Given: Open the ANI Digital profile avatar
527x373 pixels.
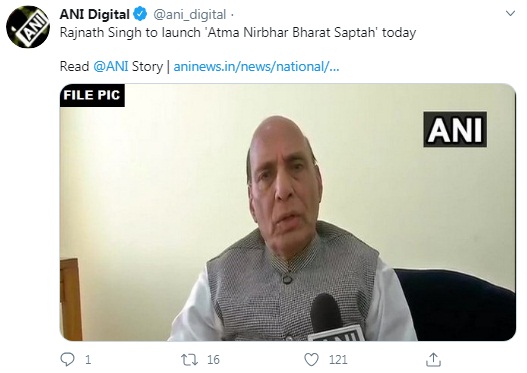Looking at the screenshot, I should tap(28, 27).
